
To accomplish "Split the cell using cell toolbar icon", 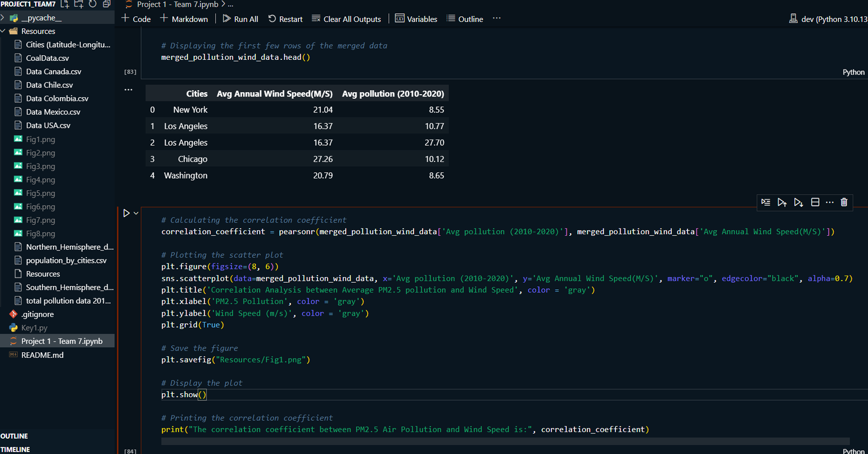I will 815,202.
